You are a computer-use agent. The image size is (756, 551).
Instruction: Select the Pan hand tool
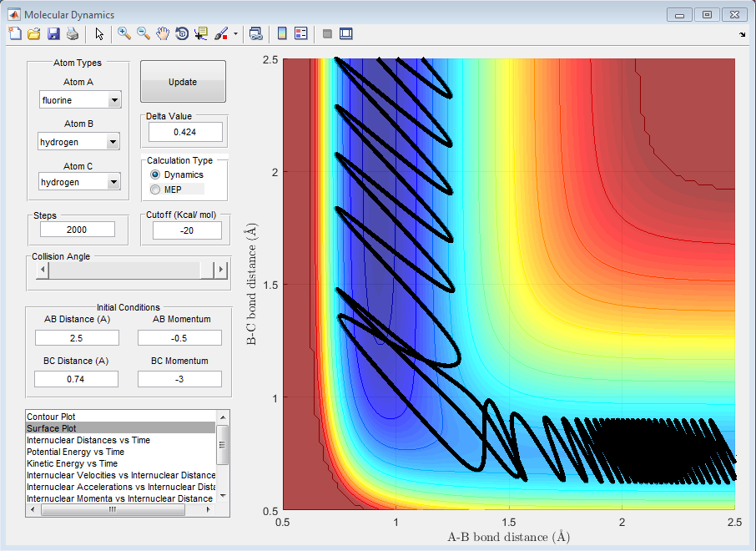click(x=163, y=33)
